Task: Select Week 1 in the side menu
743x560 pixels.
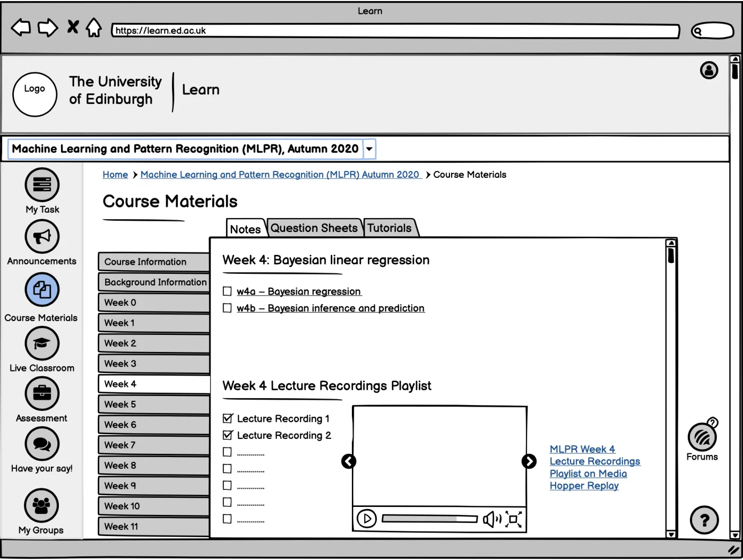Action: [154, 323]
